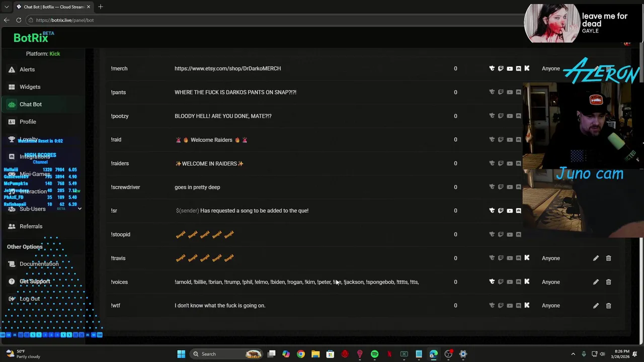Open the Settings gear on the taskbar
Screen dimensions: 644x362
click(463, 354)
